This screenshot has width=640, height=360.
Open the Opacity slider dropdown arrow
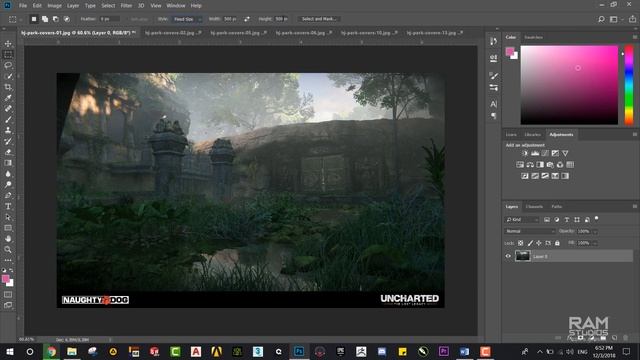[595, 231]
